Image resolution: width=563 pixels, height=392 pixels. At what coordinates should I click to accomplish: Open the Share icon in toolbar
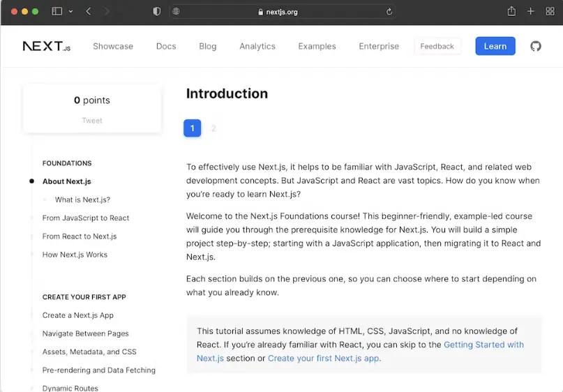click(511, 11)
